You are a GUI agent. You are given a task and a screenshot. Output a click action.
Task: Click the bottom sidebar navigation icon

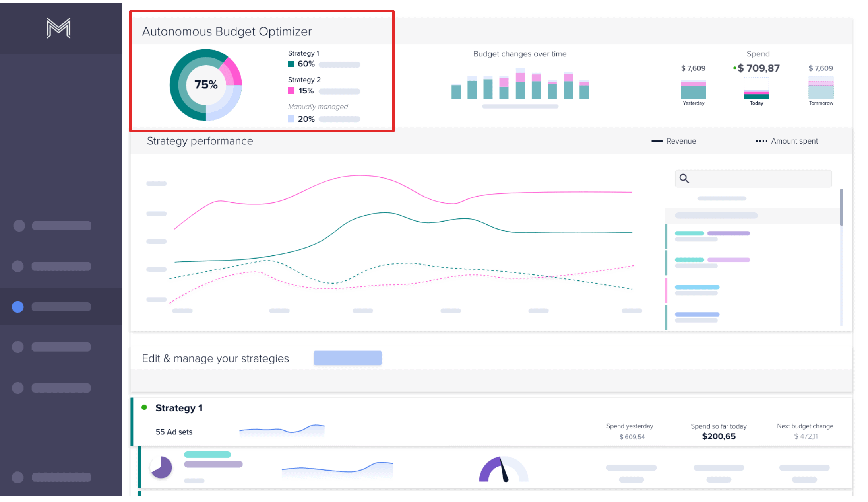point(17,477)
